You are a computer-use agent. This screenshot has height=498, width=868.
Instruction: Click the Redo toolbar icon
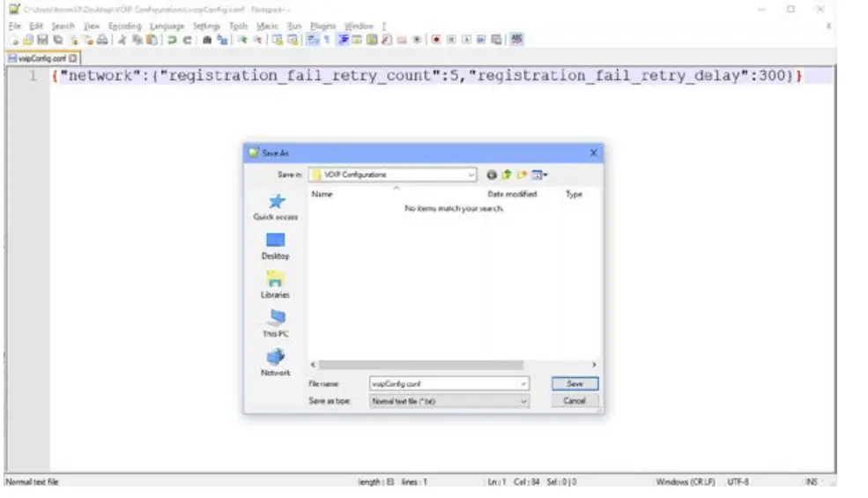point(187,40)
